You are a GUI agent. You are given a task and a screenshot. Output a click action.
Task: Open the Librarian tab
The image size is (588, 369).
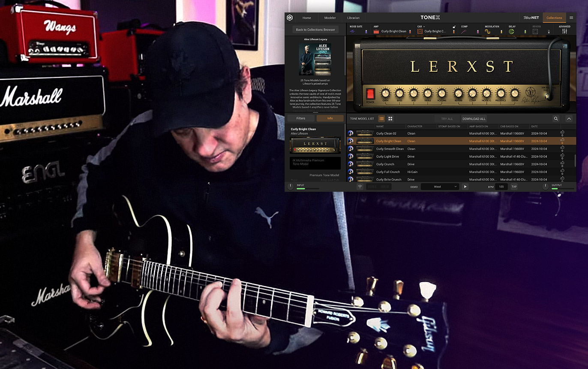point(353,18)
